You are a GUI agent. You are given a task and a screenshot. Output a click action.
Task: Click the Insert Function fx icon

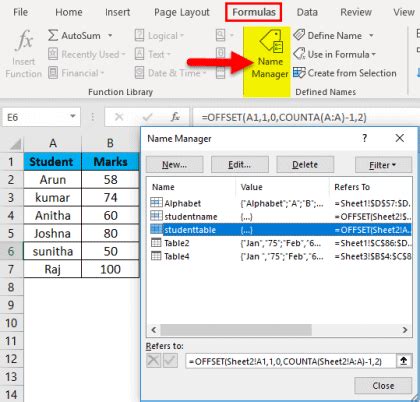pos(24,41)
